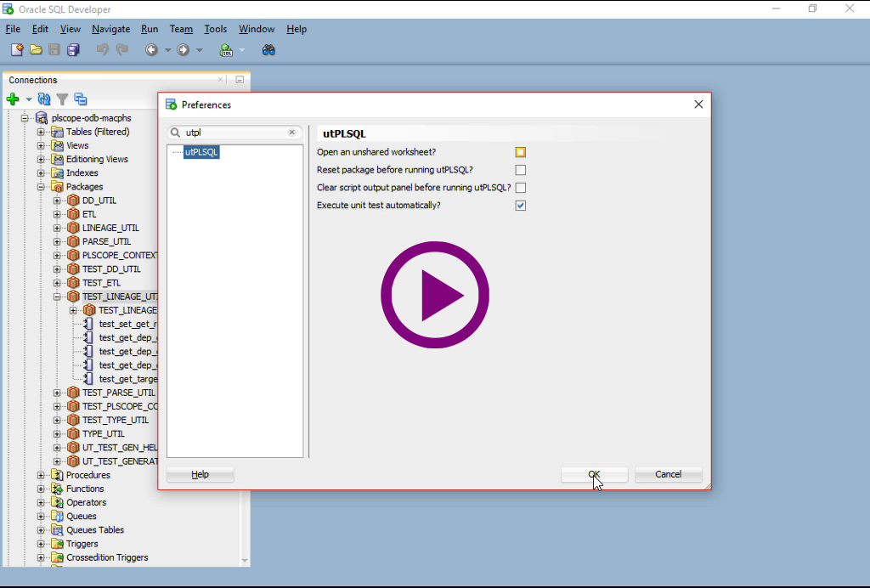Collapse the Packages tree node
Screen dimensions: 870x588
[41, 187]
